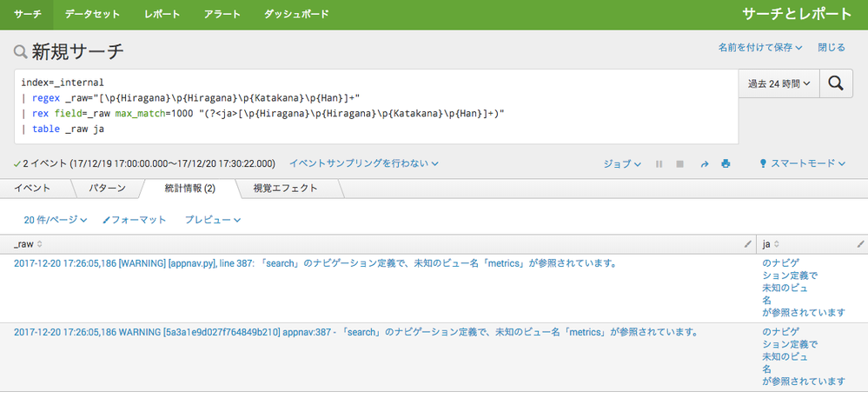
Task: Sort by the _raw column arrows
Action: [x=39, y=244]
